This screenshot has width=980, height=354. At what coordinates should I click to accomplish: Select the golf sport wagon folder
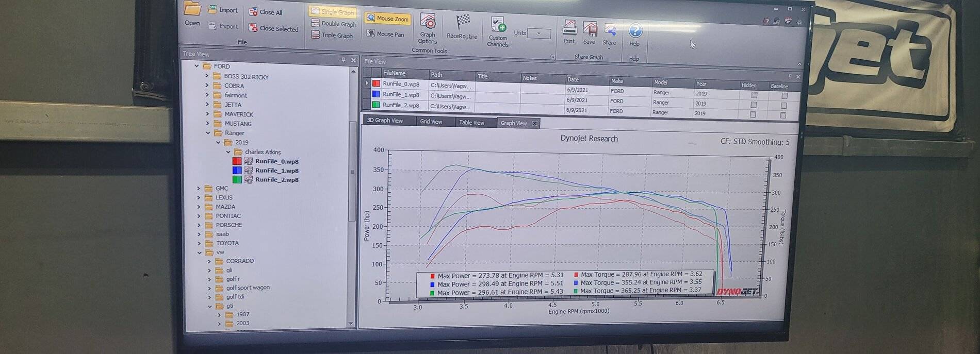(248, 288)
